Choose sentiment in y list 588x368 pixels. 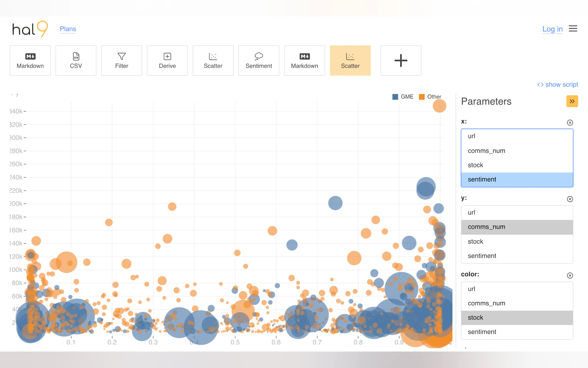click(x=482, y=256)
